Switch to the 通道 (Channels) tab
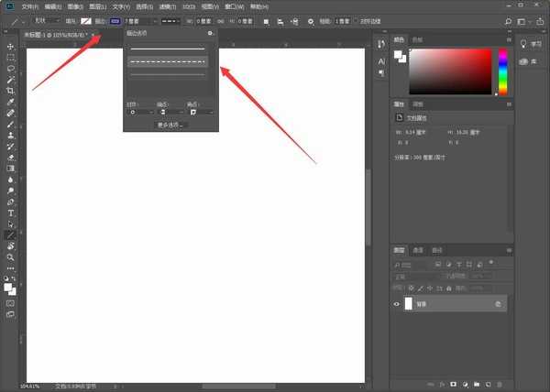 click(418, 250)
